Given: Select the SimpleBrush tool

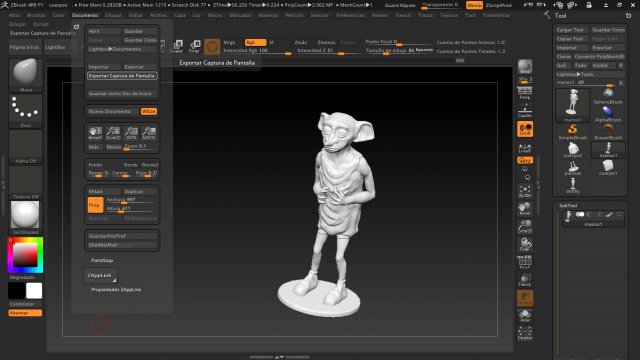Looking at the screenshot, I should pyautogui.click(x=573, y=132).
